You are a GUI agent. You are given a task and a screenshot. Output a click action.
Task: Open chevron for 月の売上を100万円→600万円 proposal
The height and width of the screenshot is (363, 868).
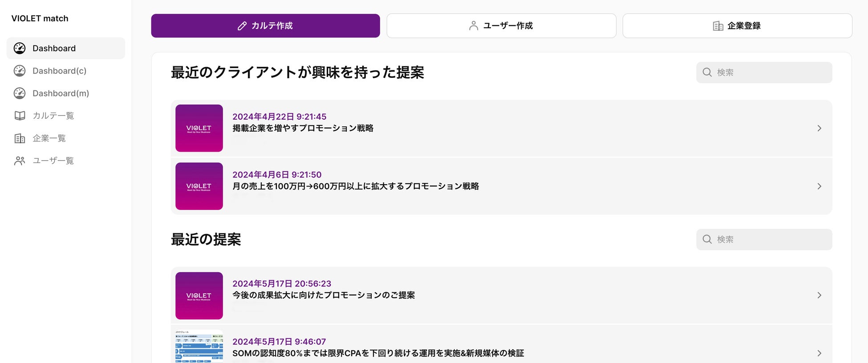click(819, 186)
